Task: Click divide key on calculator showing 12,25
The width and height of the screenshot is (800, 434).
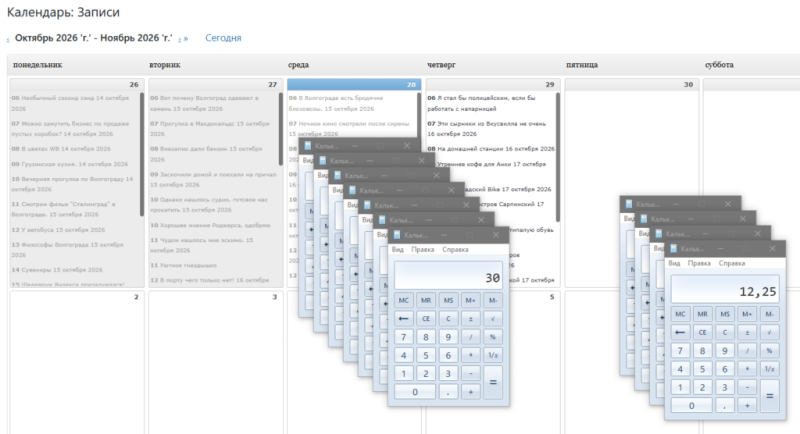Action: (747, 351)
